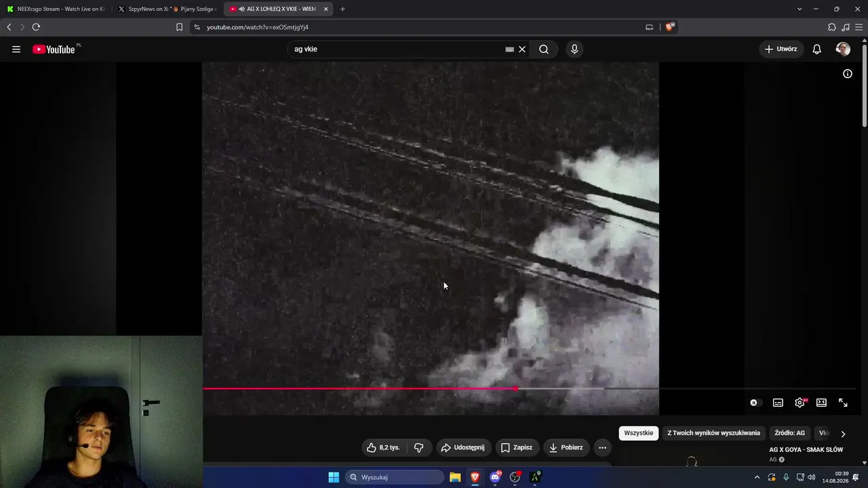Reload the YouTube page
868x488 pixels.
(x=36, y=27)
